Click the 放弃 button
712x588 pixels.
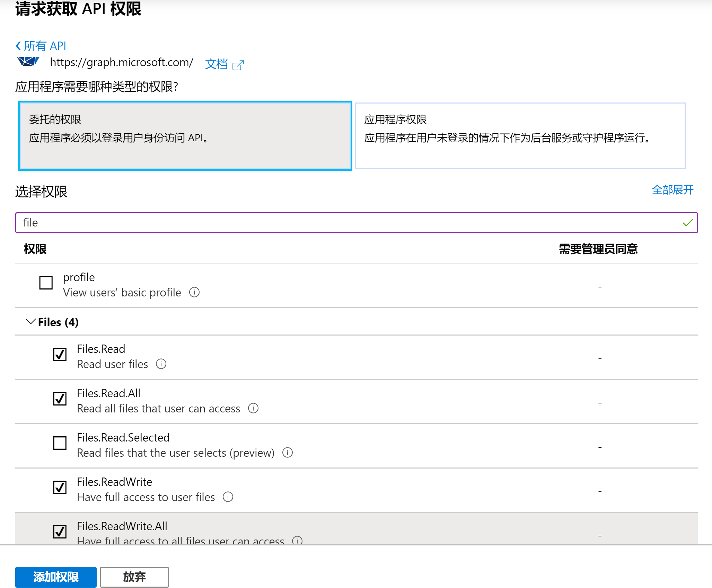[134, 577]
